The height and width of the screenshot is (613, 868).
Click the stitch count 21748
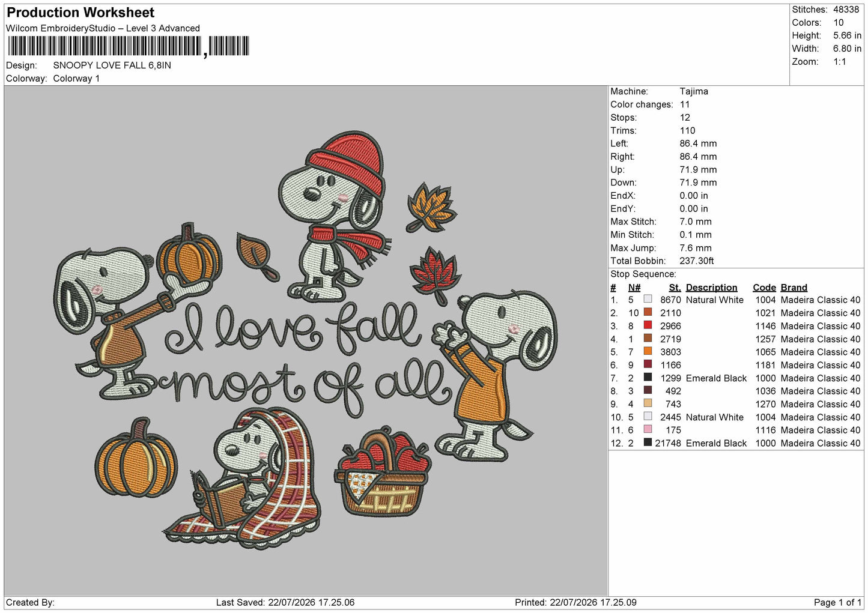tap(668, 444)
